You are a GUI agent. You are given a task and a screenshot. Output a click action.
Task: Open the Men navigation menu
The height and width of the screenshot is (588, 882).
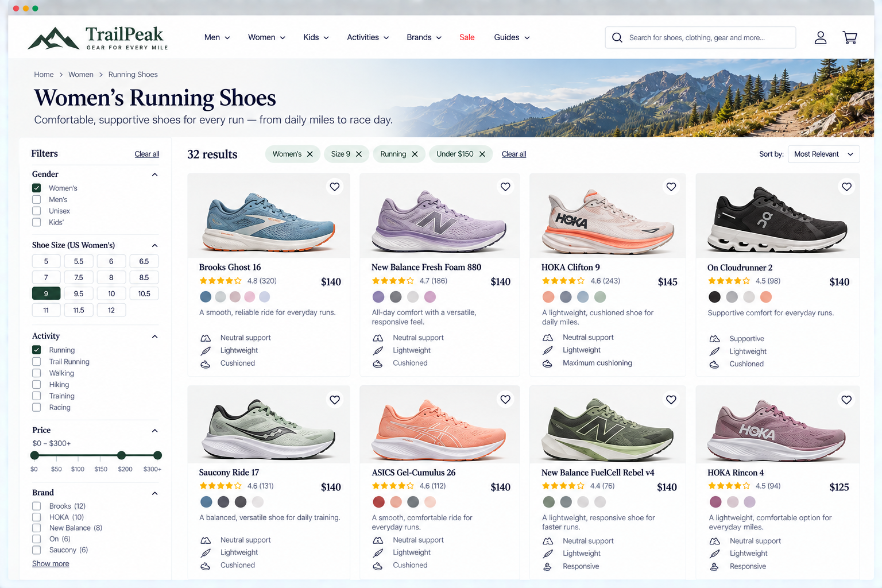click(x=217, y=37)
